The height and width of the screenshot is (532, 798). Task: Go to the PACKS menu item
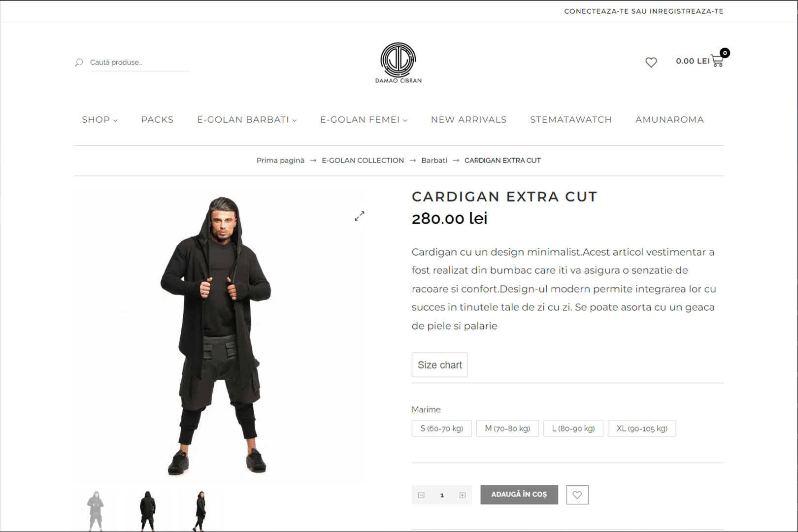(157, 120)
